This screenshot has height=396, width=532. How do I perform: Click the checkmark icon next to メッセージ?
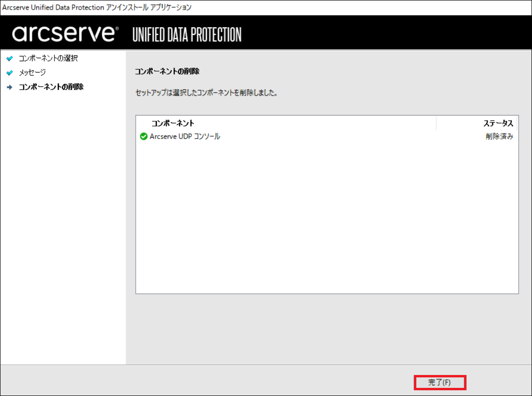(x=10, y=73)
